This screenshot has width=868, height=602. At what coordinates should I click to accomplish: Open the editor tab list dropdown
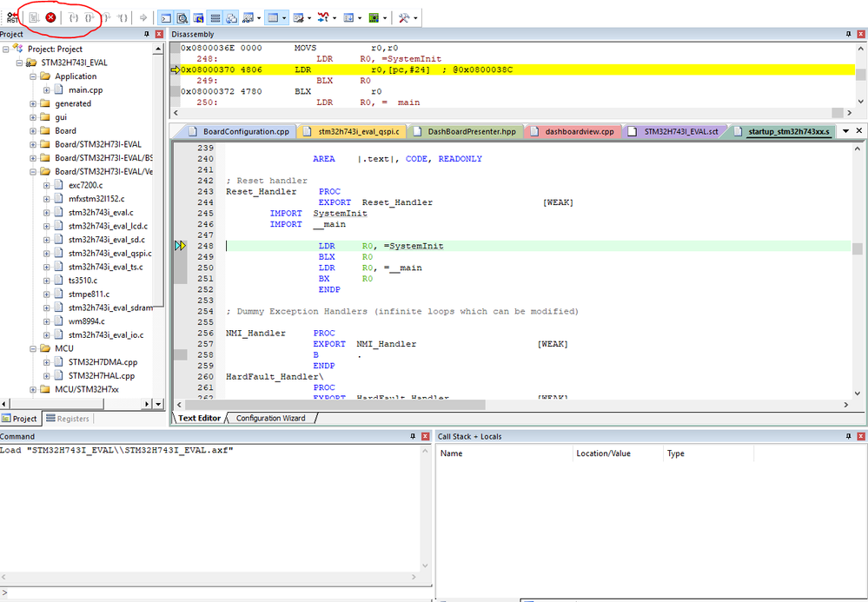[x=846, y=131]
